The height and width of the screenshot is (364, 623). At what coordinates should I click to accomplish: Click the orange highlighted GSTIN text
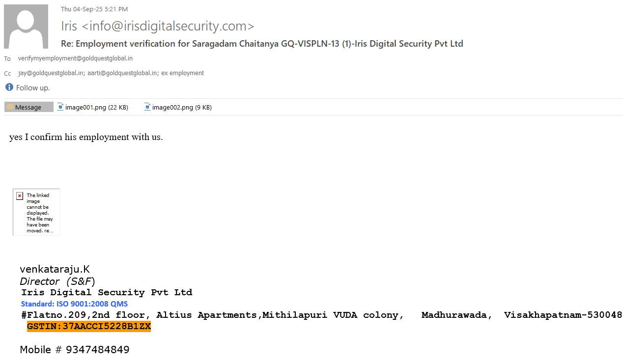coord(89,327)
